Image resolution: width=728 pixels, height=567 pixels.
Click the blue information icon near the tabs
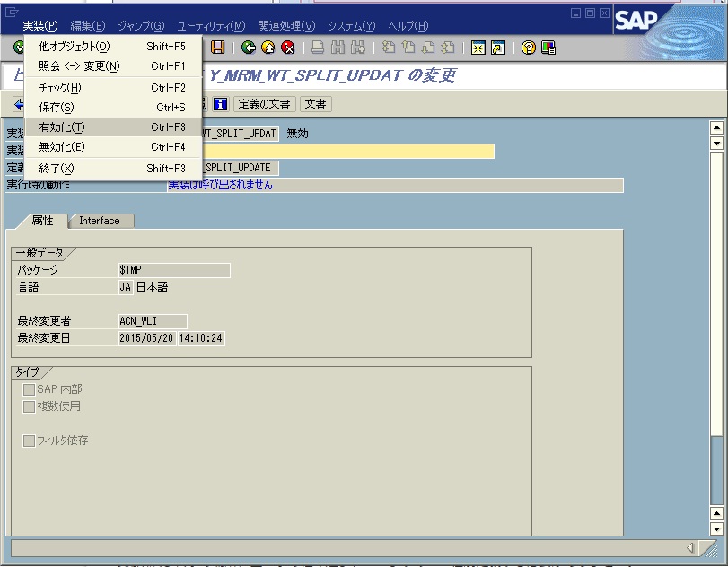click(222, 103)
